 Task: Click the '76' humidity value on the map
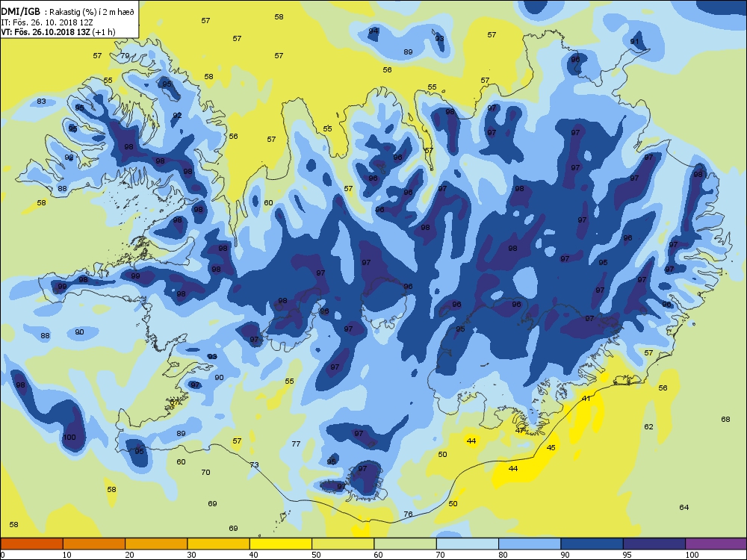[409, 514]
